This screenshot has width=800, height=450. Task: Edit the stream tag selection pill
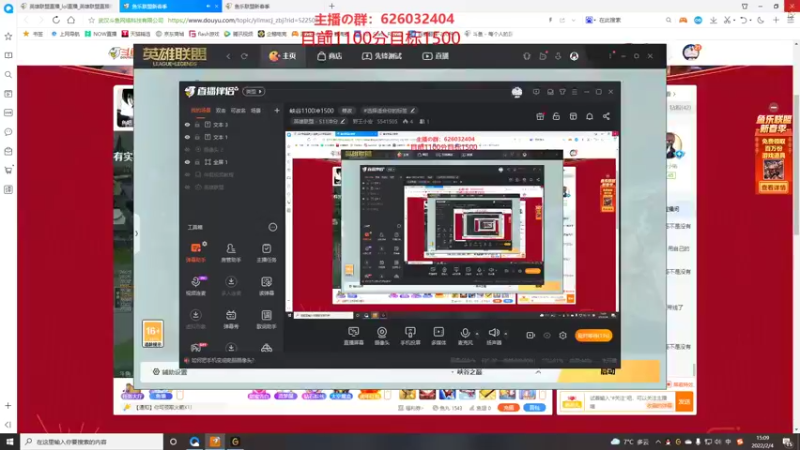pos(389,111)
